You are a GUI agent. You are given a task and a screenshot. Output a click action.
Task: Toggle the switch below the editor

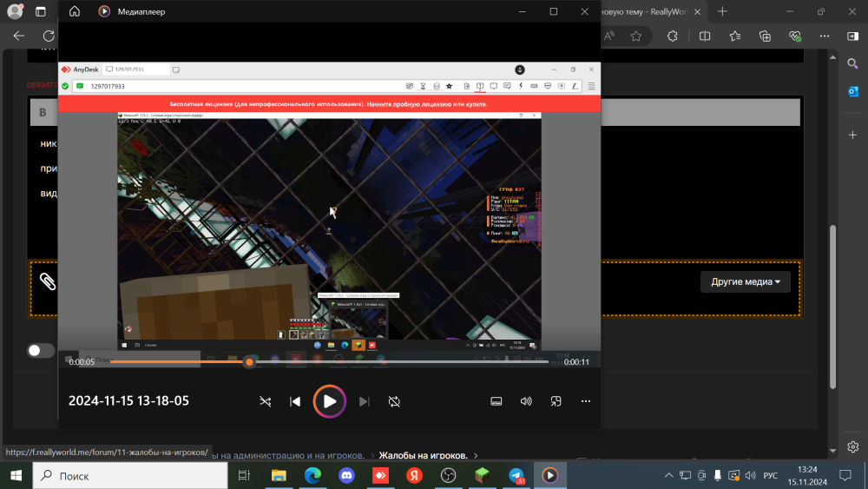pos(41,351)
